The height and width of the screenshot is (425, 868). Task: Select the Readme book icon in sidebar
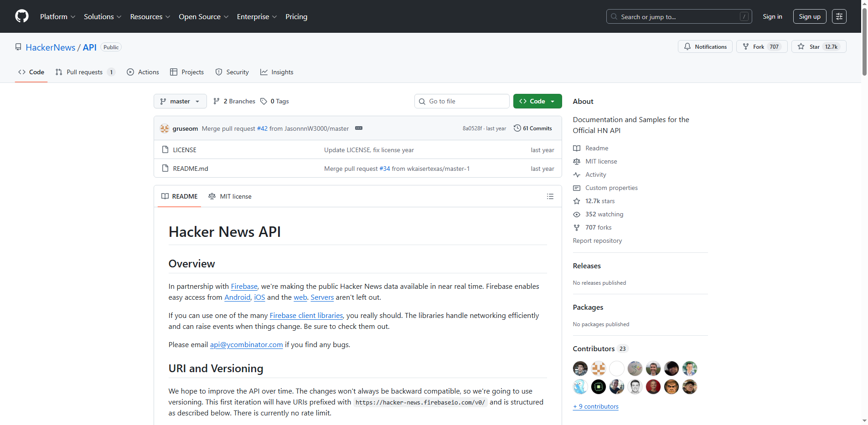point(576,148)
